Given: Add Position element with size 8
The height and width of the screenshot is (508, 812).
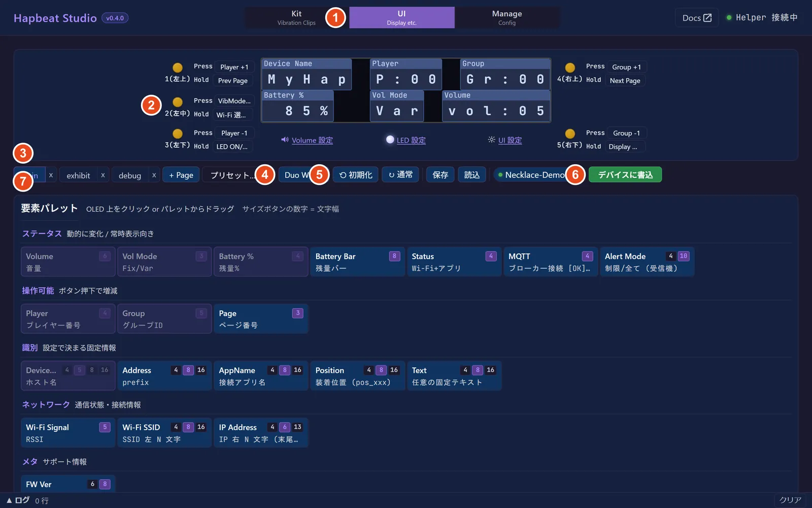Looking at the screenshot, I should 381,370.
